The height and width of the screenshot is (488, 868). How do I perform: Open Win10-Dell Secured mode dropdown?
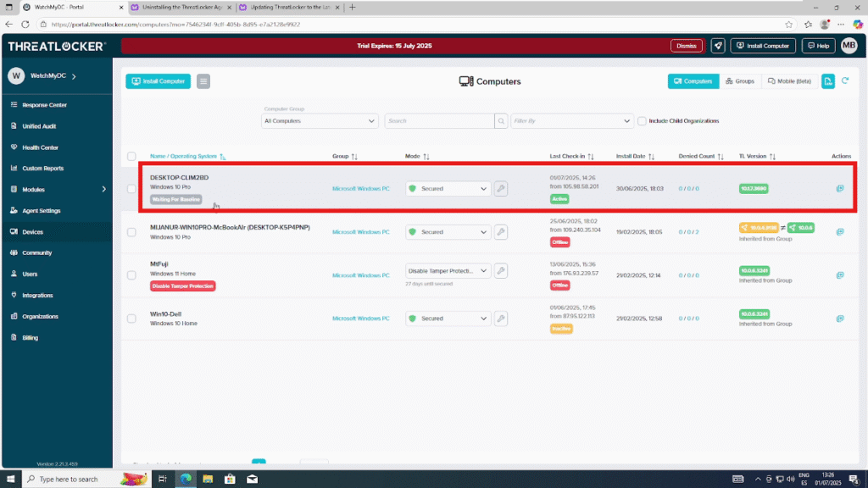[448, 319]
